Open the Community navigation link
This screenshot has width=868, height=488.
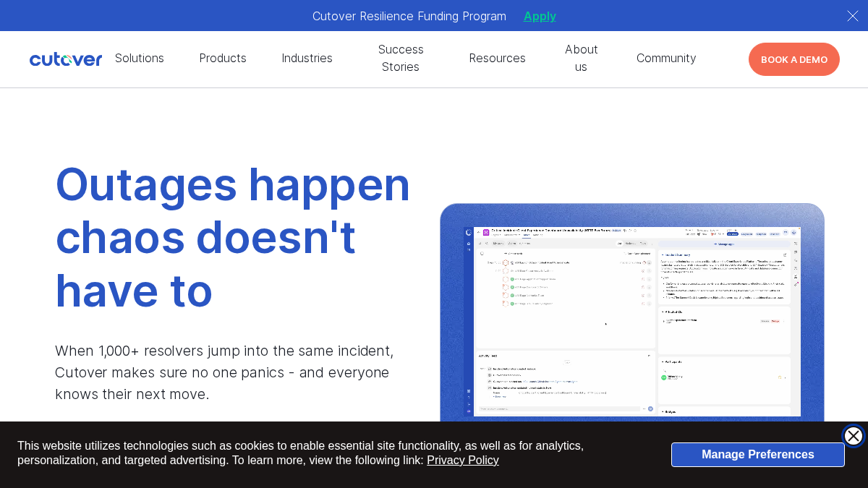coord(666,59)
